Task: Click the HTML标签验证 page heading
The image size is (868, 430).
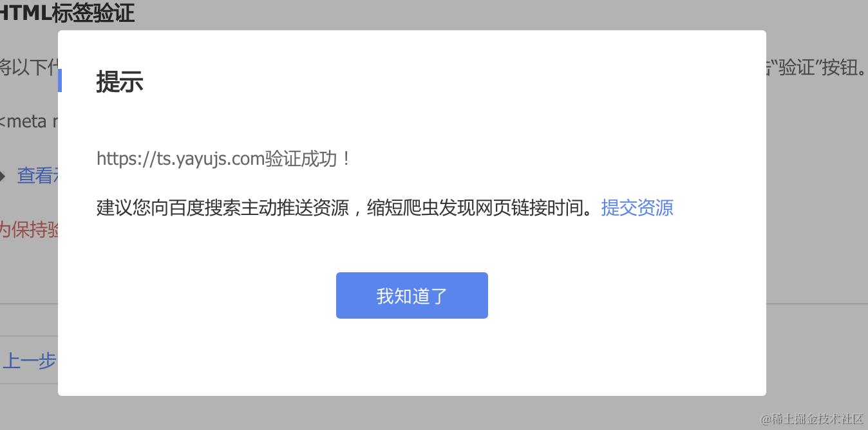Action: pyautogui.click(x=67, y=13)
